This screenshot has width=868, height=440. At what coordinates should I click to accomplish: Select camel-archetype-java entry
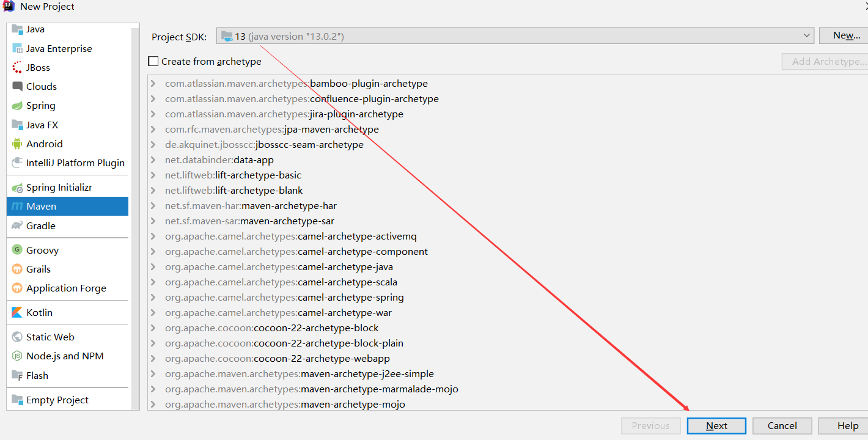tap(279, 267)
